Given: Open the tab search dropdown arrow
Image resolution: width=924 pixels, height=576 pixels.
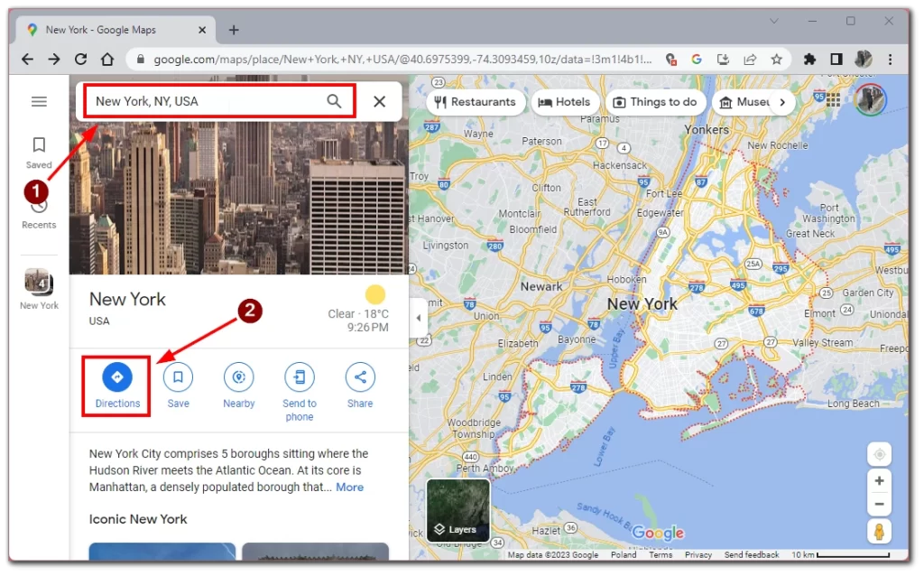Looking at the screenshot, I should 773,22.
